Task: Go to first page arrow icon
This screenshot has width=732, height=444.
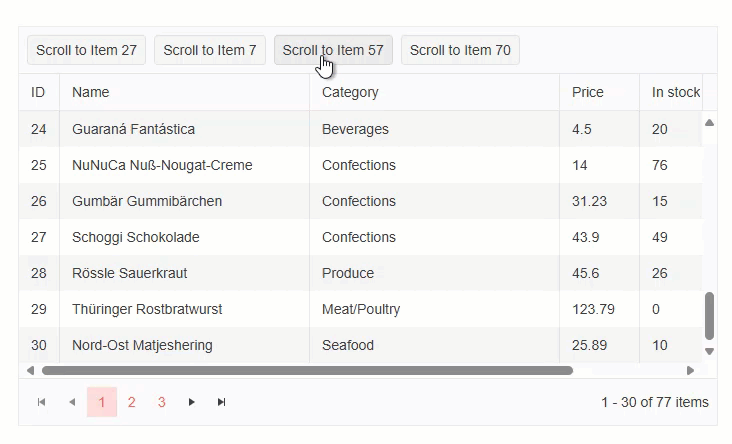Action: click(41, 402)
